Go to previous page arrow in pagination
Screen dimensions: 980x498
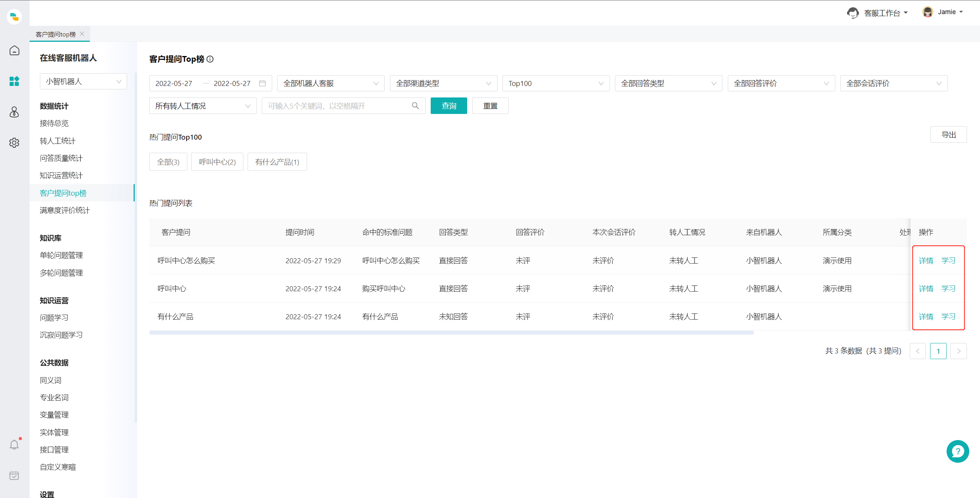click(x=918, y=351)
